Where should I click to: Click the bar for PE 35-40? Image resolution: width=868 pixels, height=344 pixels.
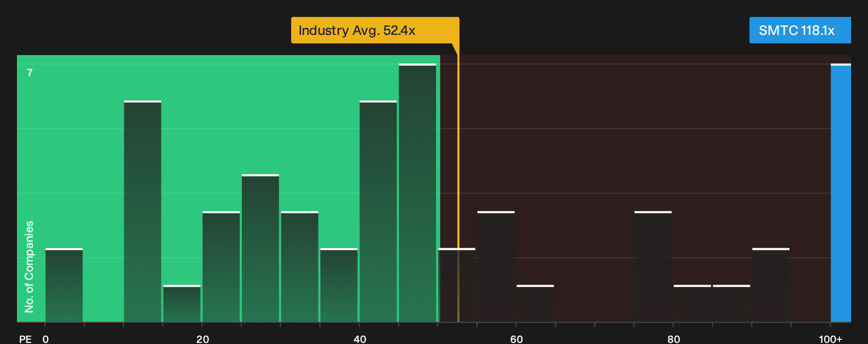coord(339,285)
